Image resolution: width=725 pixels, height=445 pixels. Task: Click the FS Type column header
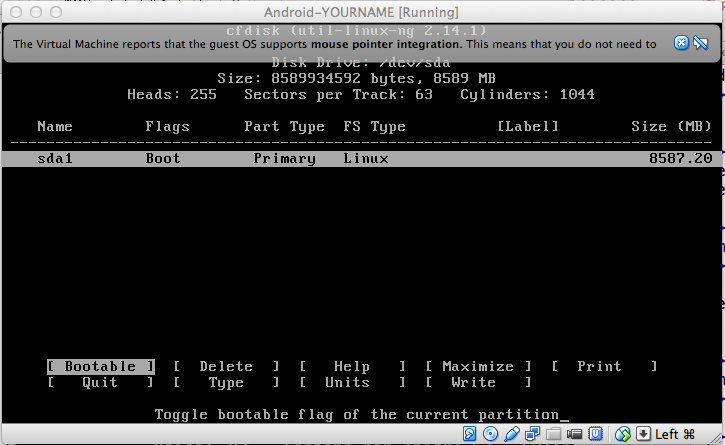point(375,126)
